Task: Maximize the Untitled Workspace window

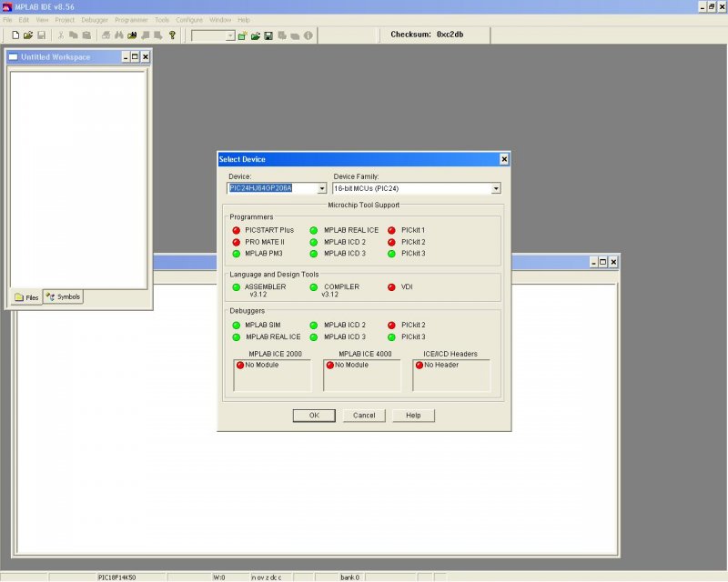Action: (135, 56)
